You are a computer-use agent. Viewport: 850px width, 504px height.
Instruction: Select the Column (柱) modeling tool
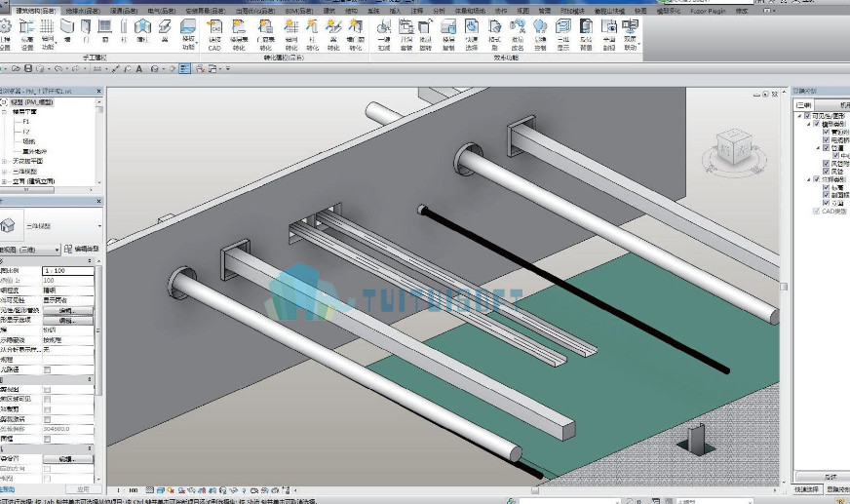tap(124, 30)
